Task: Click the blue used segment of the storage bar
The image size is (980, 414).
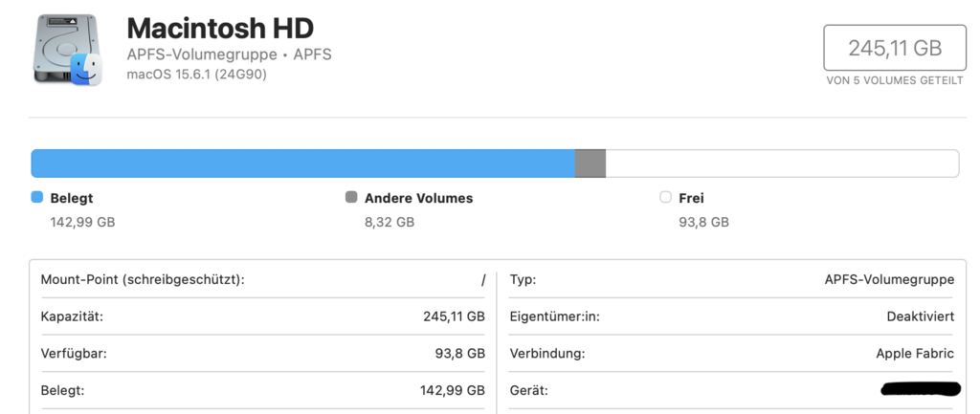Action: coord(302,163)
